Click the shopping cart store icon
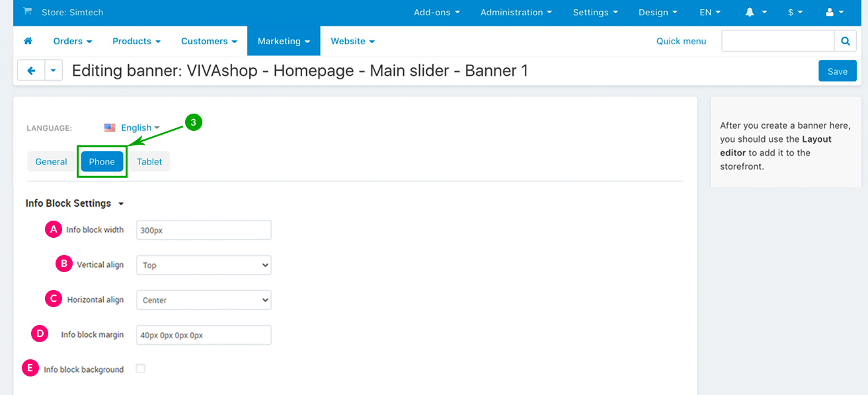The height and width of the screenshot is (395, 868). (x=27, y=12)
